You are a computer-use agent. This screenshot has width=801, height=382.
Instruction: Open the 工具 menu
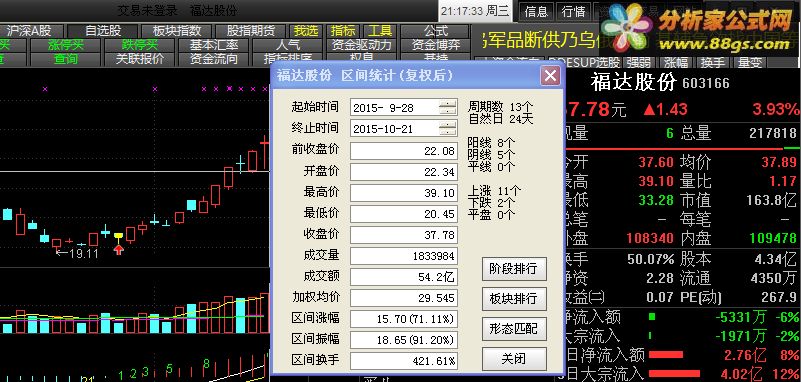click(380, 31)
